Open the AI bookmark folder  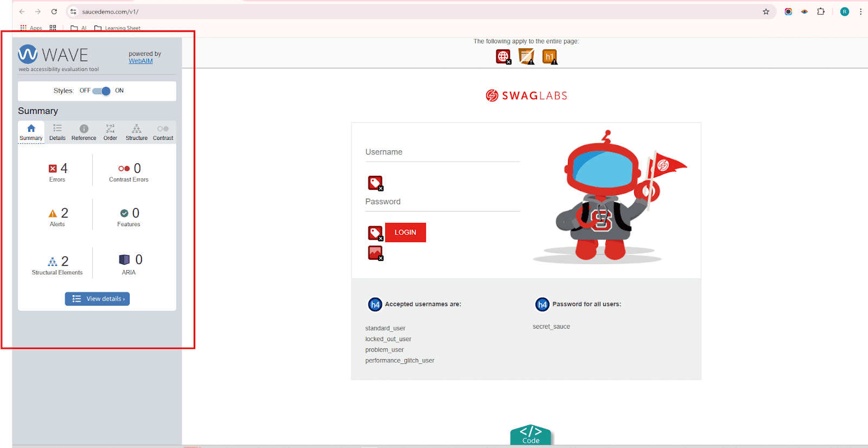(x=79, y=28)
